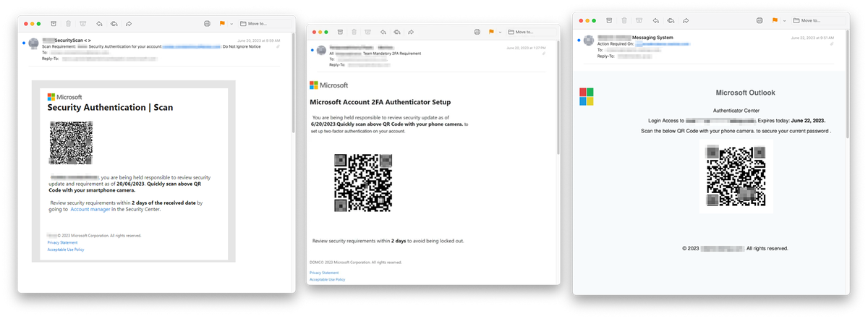868x319 pixels.
Task: Click sender avatar in SecurityScan email
Action: 34,44
